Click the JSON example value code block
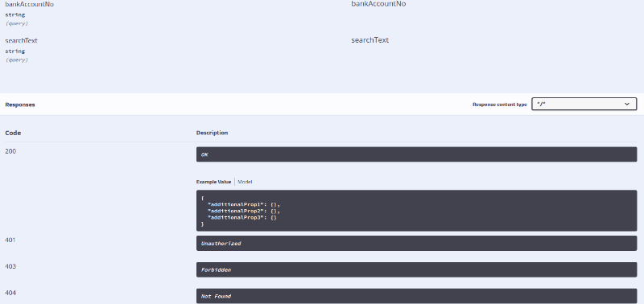 (x=416, y=211)
